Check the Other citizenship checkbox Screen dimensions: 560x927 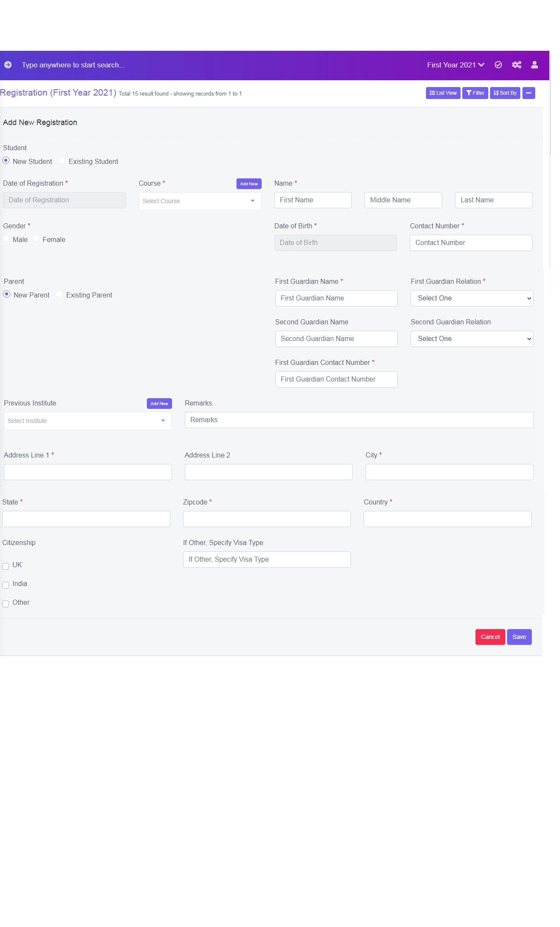pos(6,604)
